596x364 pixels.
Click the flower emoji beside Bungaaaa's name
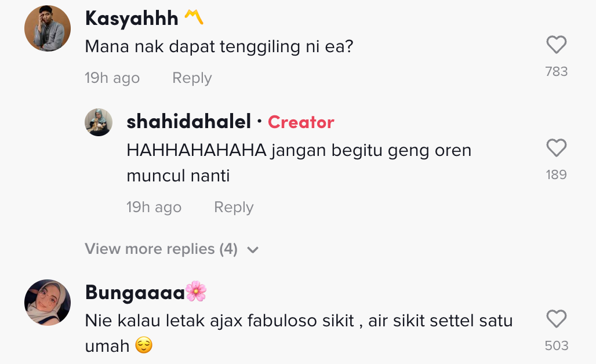click(x=196, y=292)
